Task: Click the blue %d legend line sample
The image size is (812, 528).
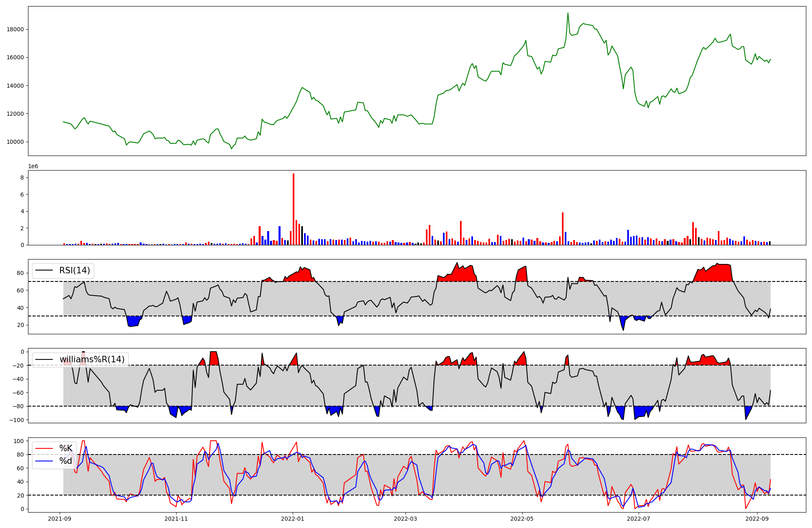Action: click(44, 461)
